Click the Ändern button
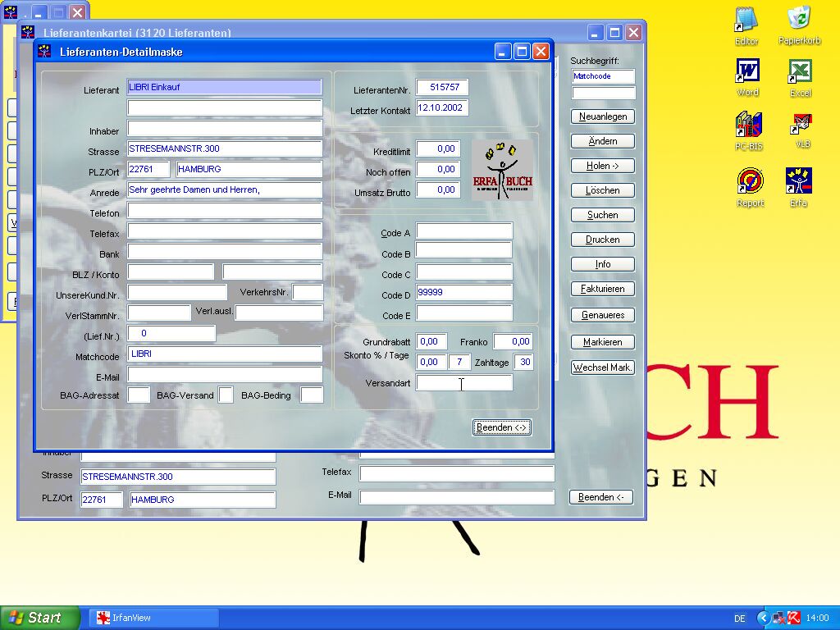This screenshot has height=630, width=840. [603, 141]
